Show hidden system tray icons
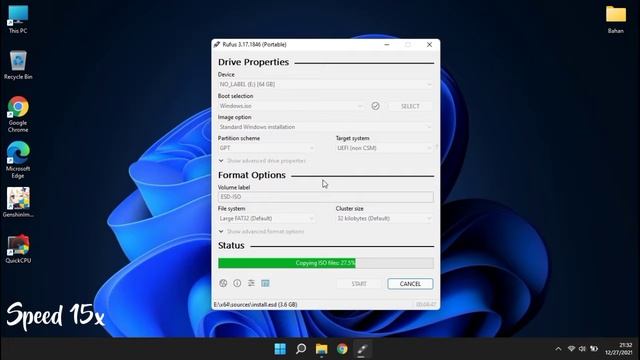Image resolution: width=640 pixels, height=360 pixels. 558,349
